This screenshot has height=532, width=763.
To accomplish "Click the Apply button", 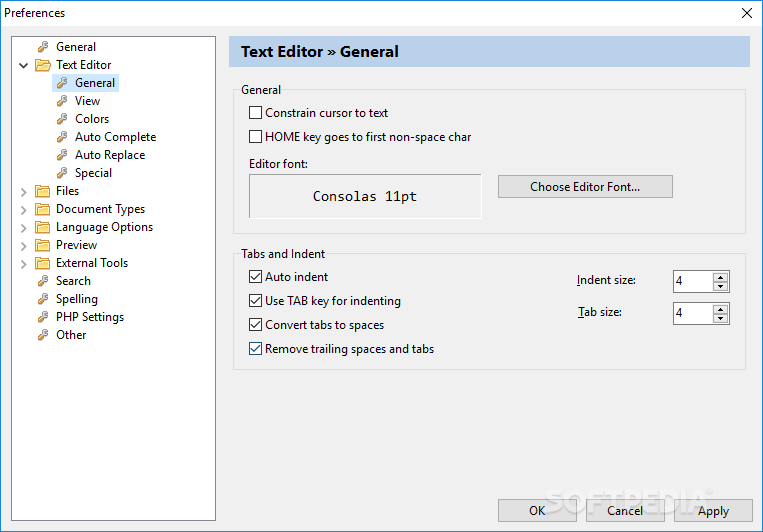I will (713, 511).
